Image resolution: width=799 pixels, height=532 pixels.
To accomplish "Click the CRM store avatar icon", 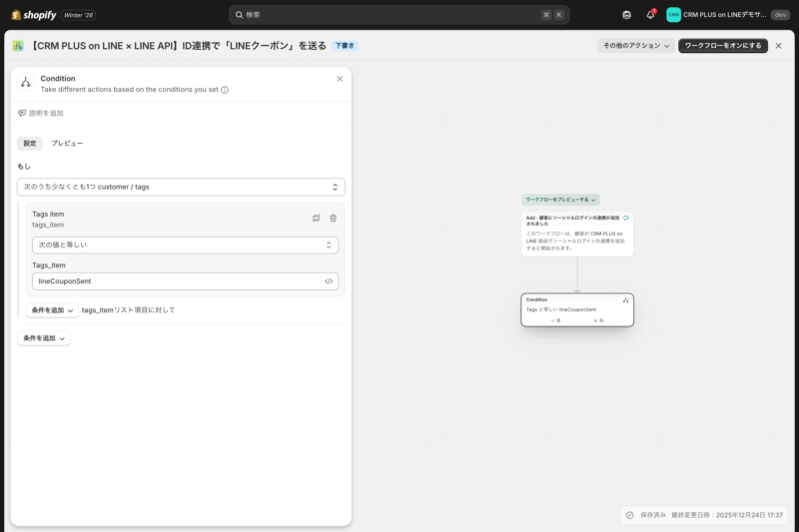I will click(673, 15).
